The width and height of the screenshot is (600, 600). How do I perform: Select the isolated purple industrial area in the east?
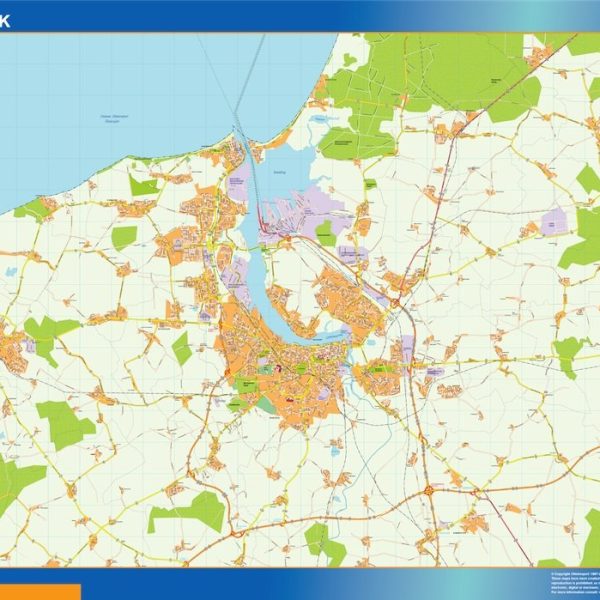pos(554,222)
